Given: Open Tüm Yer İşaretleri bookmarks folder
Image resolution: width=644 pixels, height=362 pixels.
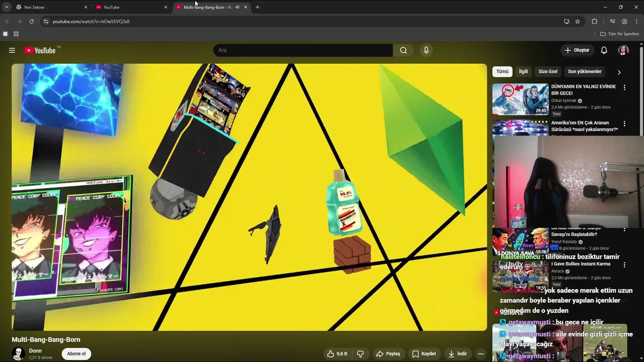Looking at the screenshot, I should (619, 34).
